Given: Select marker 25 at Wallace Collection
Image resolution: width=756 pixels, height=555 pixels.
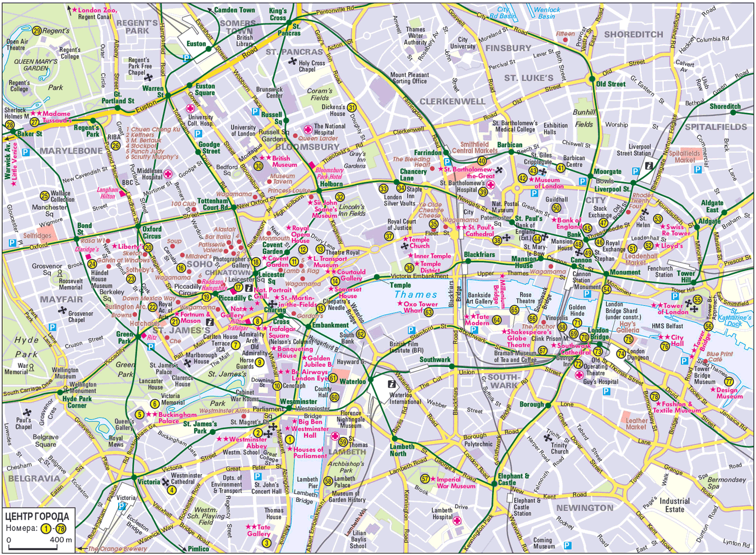Looking at the screenshot, I should (44, 195).
